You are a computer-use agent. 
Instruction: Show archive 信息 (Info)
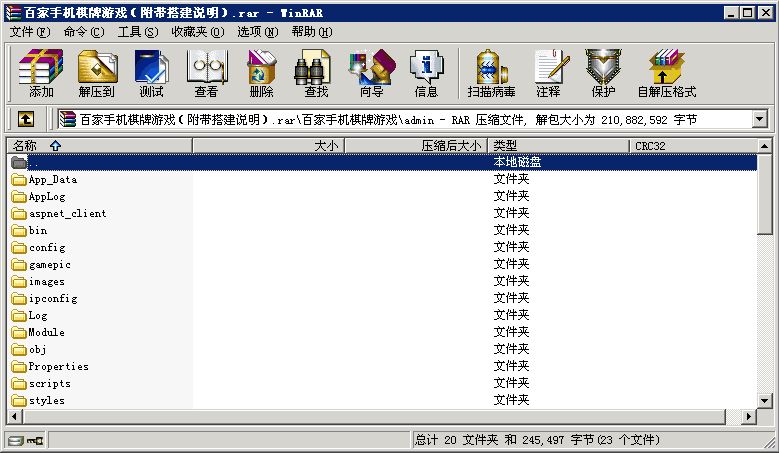426,75
